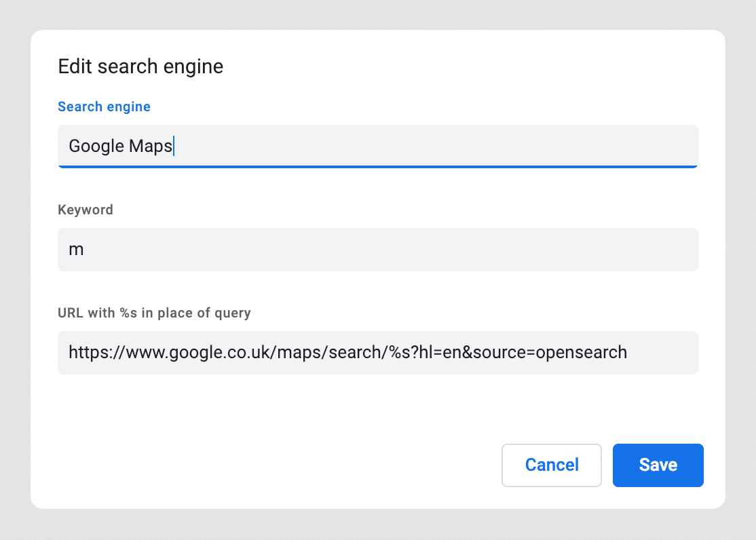Click the Cancel button
756x540 pixels.
(x=552, y=465)
